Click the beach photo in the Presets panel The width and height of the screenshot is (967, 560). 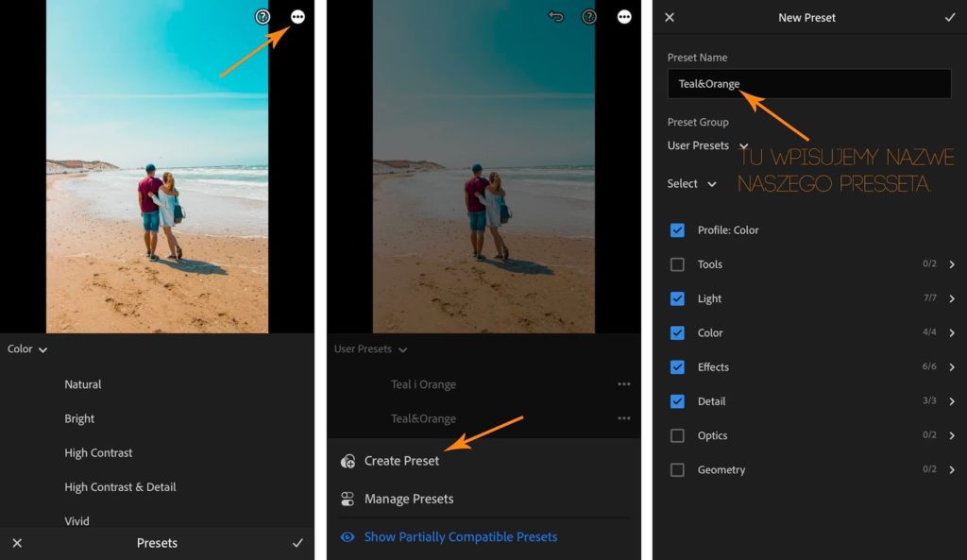tap(158, 166)
